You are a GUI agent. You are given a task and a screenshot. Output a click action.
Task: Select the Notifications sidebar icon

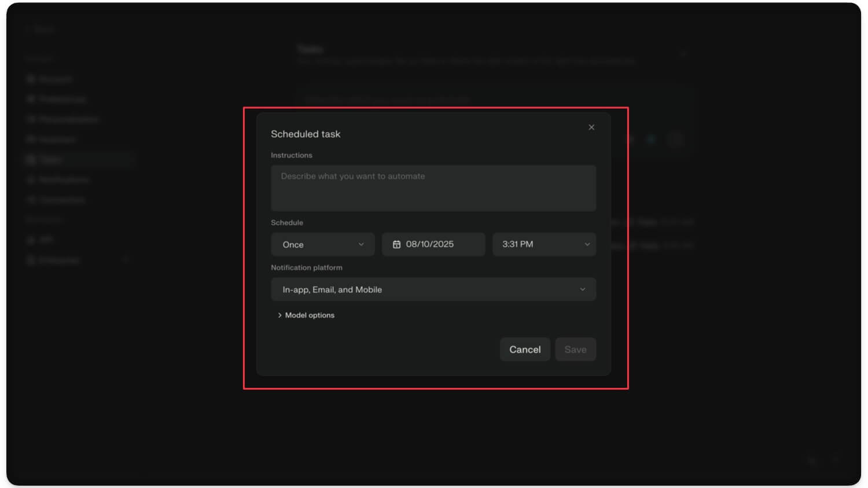(x=31, y=180)
